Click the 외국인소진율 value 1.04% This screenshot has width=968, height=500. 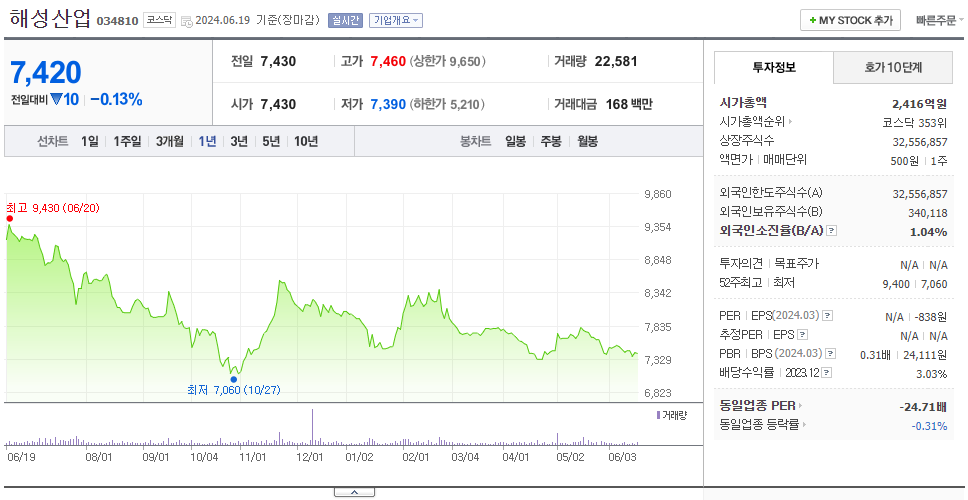928,232
